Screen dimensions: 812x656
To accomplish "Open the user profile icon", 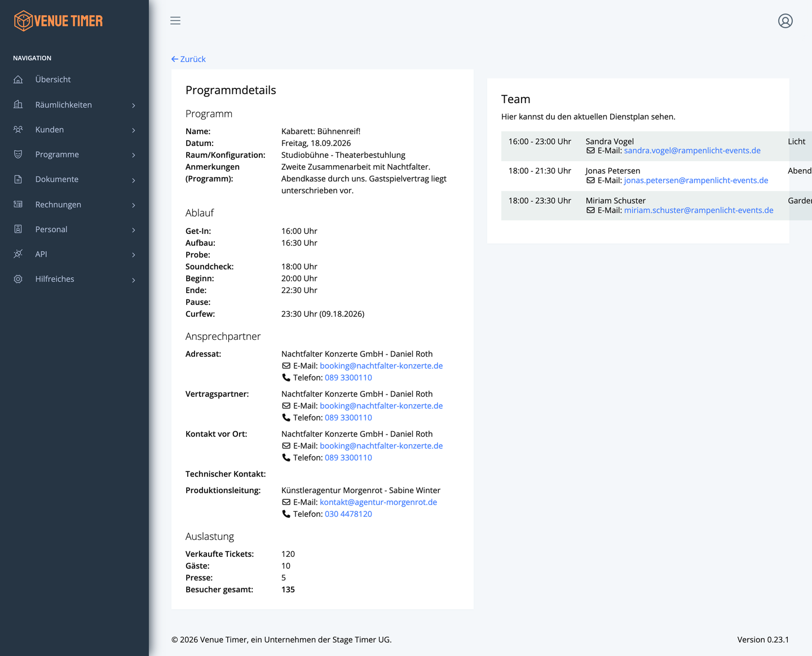I will click(785, 21).
